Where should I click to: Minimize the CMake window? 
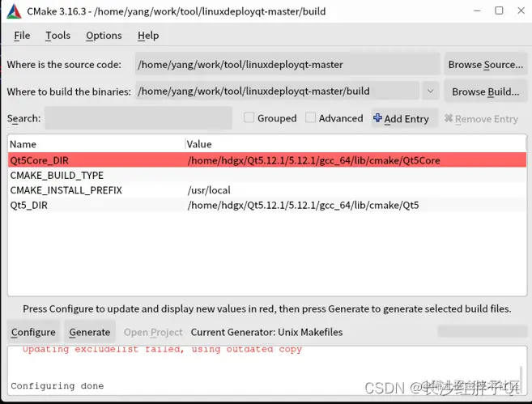(477, 11)
